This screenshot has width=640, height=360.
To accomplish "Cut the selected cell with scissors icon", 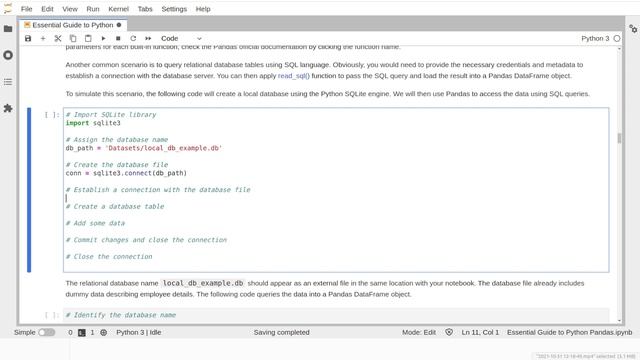I will pos(58,38).
